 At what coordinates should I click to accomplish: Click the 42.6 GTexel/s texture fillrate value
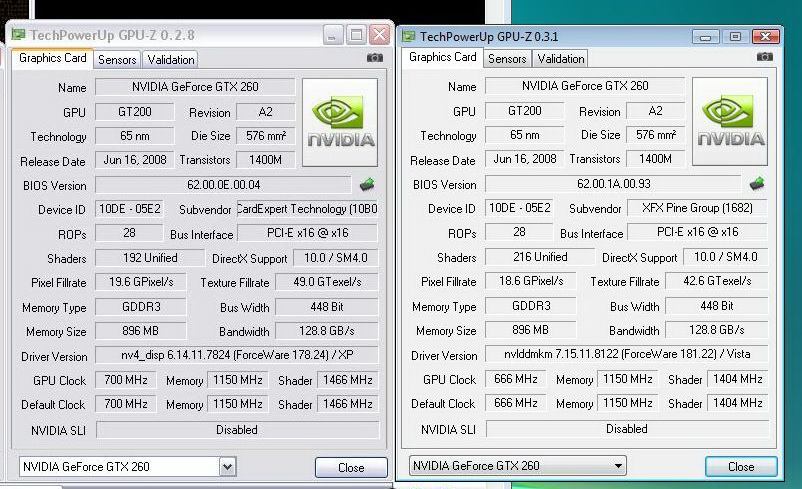click(x=717, y=281)
